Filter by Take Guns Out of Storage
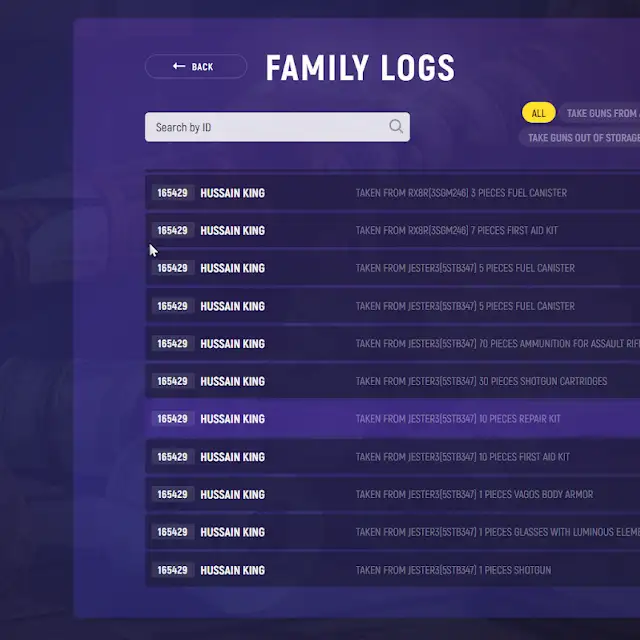The height and width of the screenshot is (640, 640). pos(580,138)
